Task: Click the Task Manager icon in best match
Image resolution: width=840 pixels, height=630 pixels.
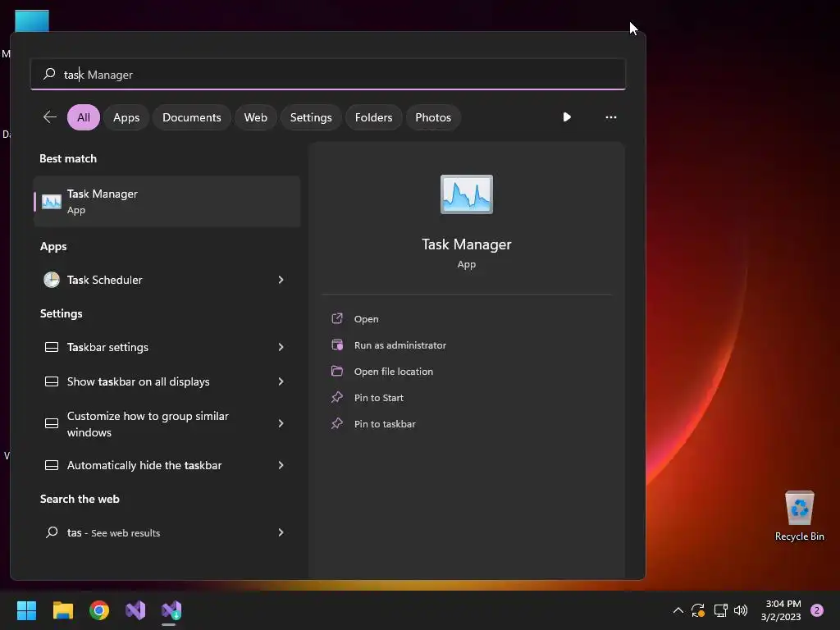Action: 52,202
